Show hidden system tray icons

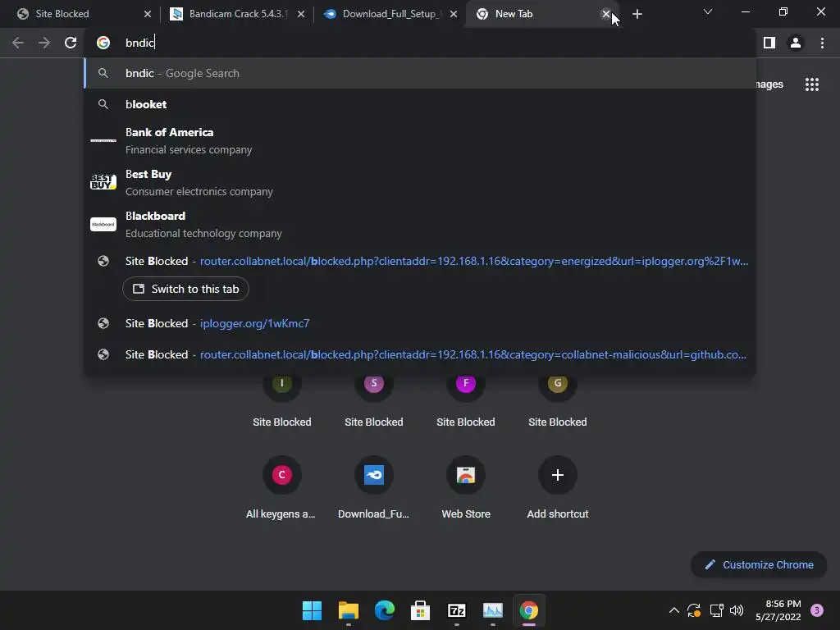674,610
